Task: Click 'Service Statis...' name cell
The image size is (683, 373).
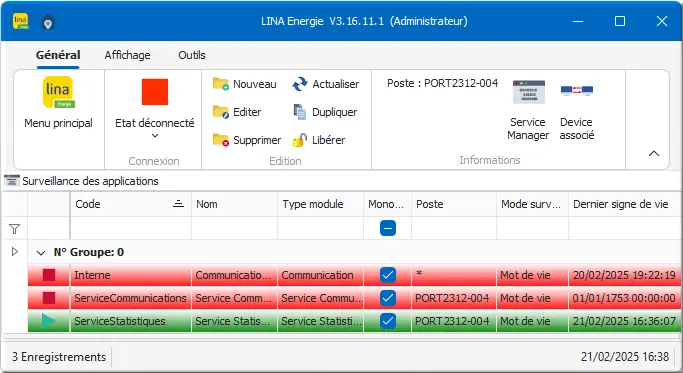Action: tap(234, 321)
